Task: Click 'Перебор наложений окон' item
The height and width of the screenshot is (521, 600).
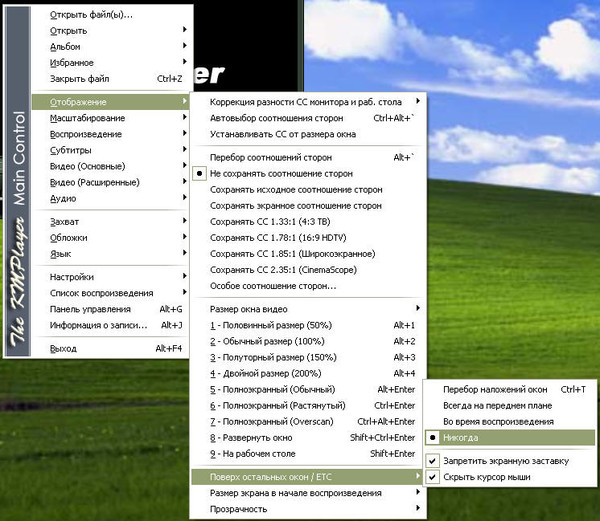Action: click(510, 389)
